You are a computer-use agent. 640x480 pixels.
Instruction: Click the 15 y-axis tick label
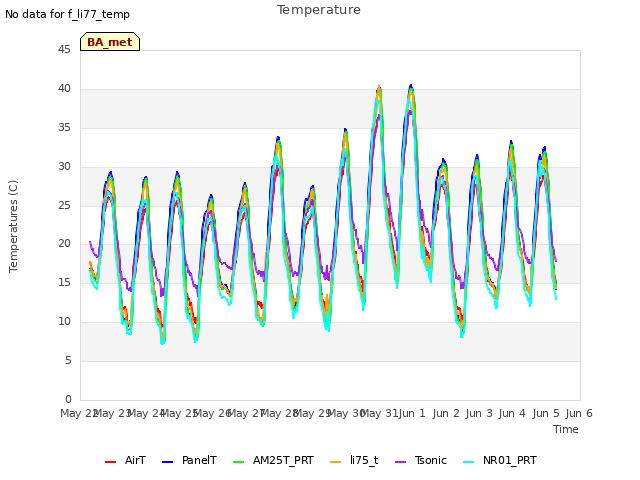pyautogui.click(x=64, y=283)
